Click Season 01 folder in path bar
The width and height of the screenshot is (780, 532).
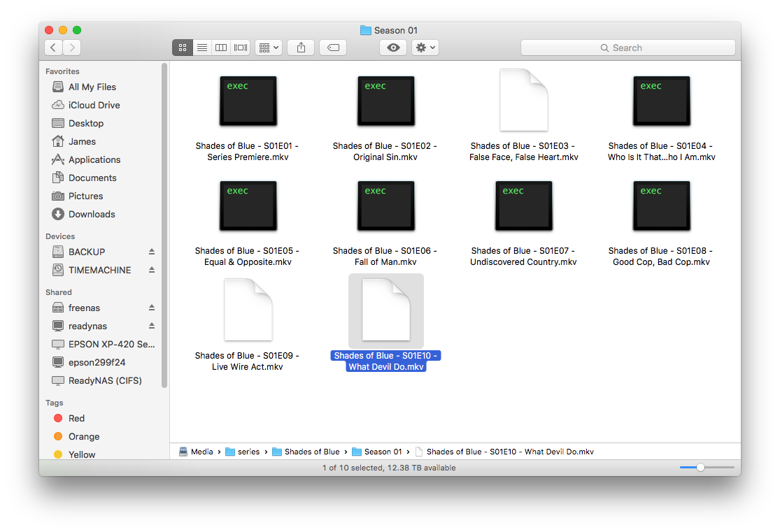pyautogui.click(x=376, y=452)
